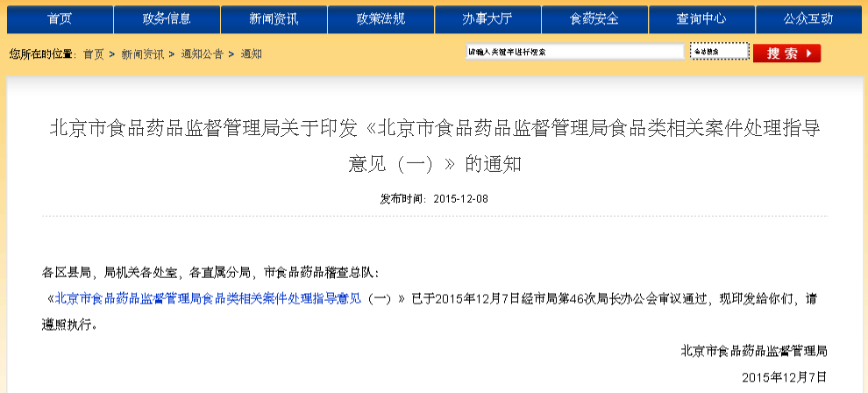Click the red 搜索 button
This screenshot has height=393, width=868.
(786, 54)
